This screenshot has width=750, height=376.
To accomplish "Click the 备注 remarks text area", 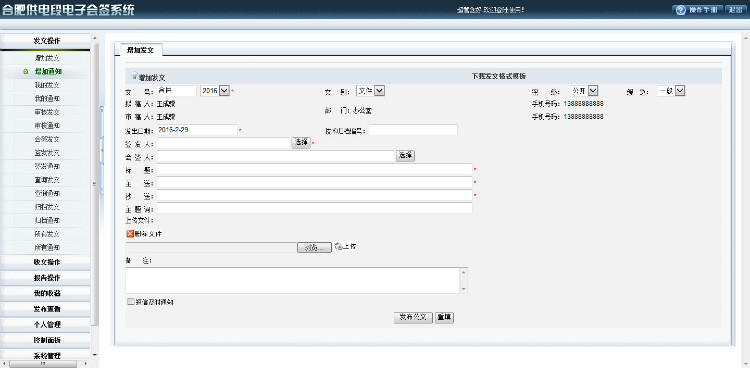I will [293, 280].
